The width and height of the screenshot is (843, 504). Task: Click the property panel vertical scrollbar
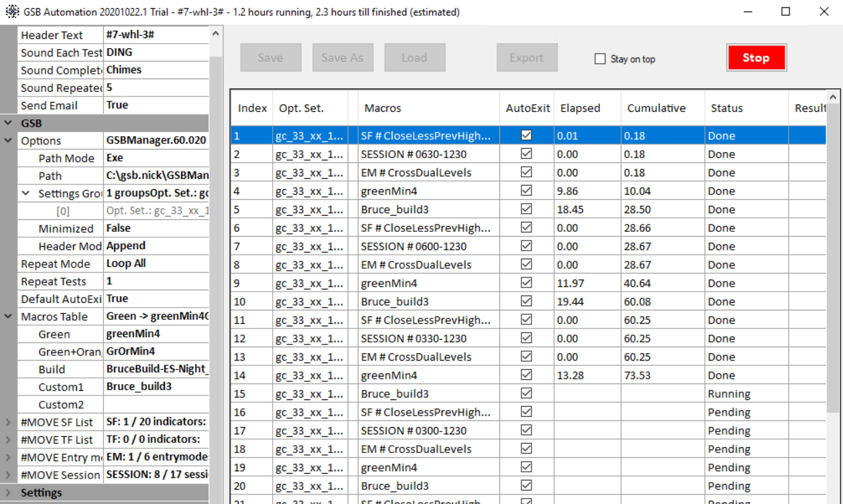(215, 268)
